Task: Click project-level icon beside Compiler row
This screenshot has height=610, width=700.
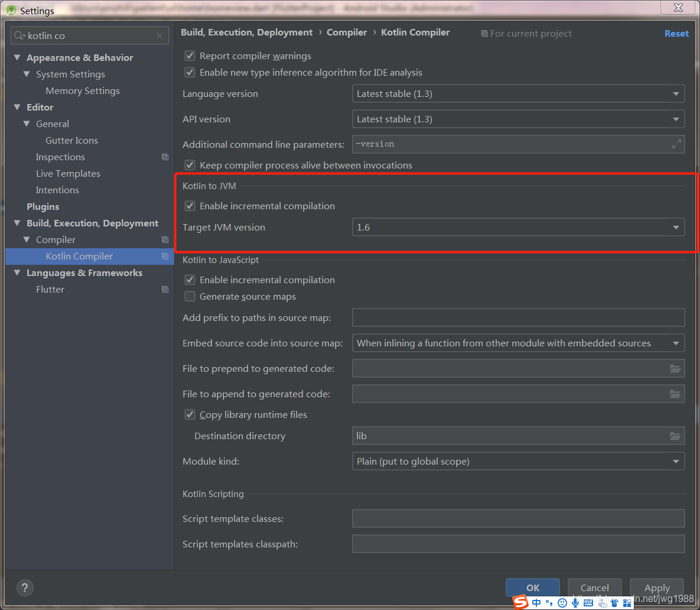Action: pyautogui.click(x=165, y=240)
